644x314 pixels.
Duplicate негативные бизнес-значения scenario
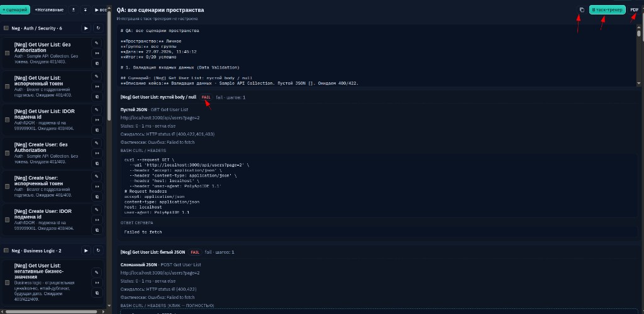pyautogui.click(x=97, y=293)
